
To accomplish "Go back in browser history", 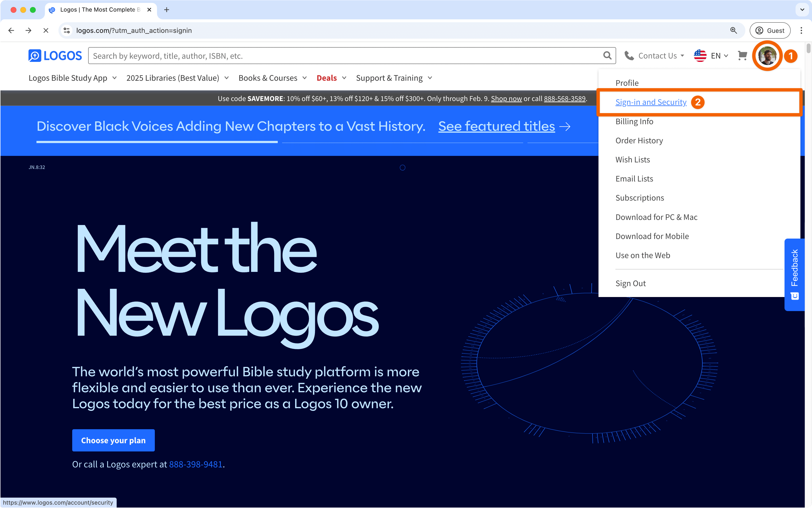I will click(11, 31).
